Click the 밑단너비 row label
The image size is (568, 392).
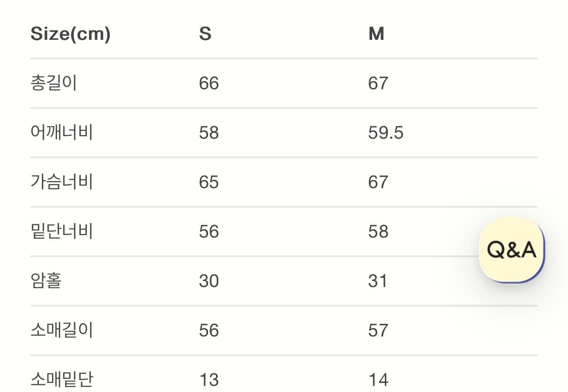[x=62, y=231]
